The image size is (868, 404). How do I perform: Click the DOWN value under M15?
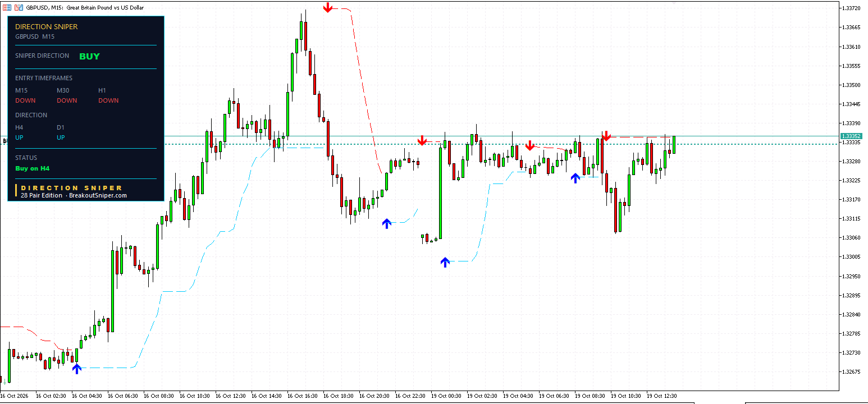pos(25,100)
